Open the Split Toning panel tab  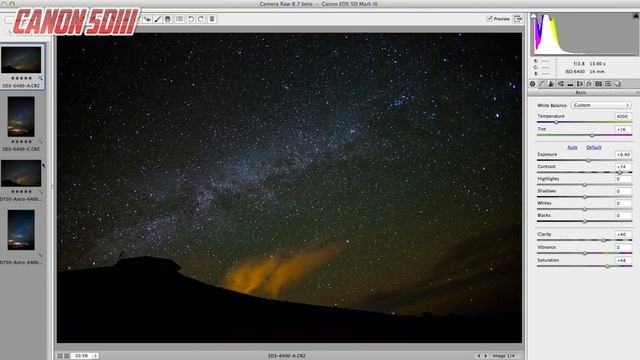570,84
